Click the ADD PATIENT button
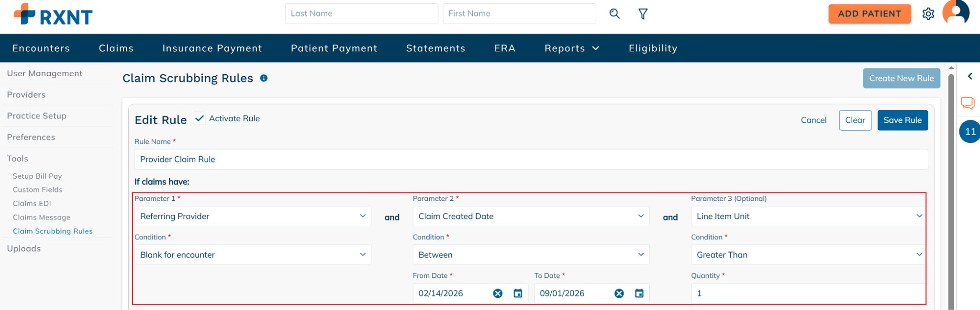The height and width of the screenshot is (310, 980). [x=869, y=14]
